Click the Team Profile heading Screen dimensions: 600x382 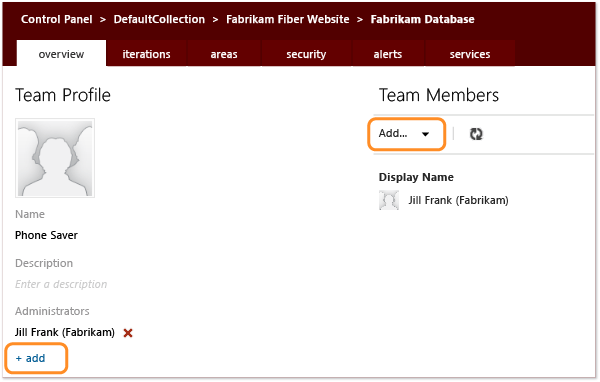coord(63,95)
